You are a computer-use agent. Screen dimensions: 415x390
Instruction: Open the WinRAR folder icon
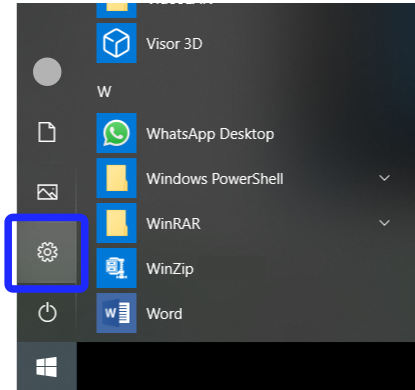tap(116, 223)
